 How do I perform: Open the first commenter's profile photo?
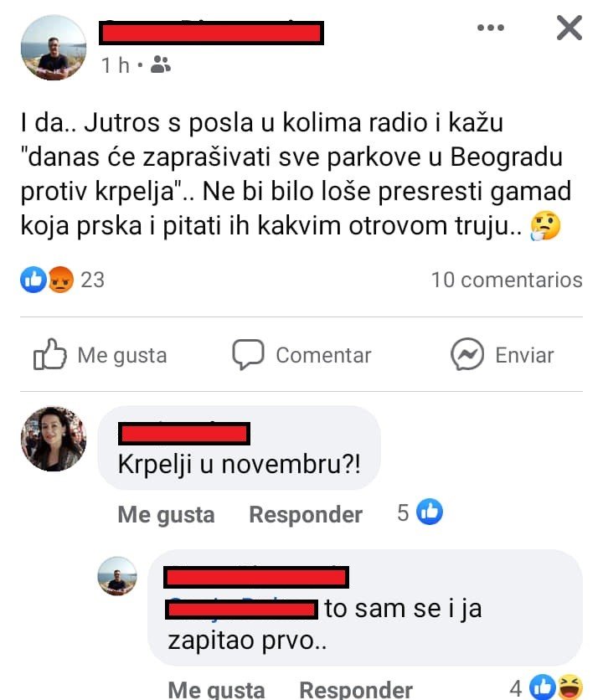[54, 439]
